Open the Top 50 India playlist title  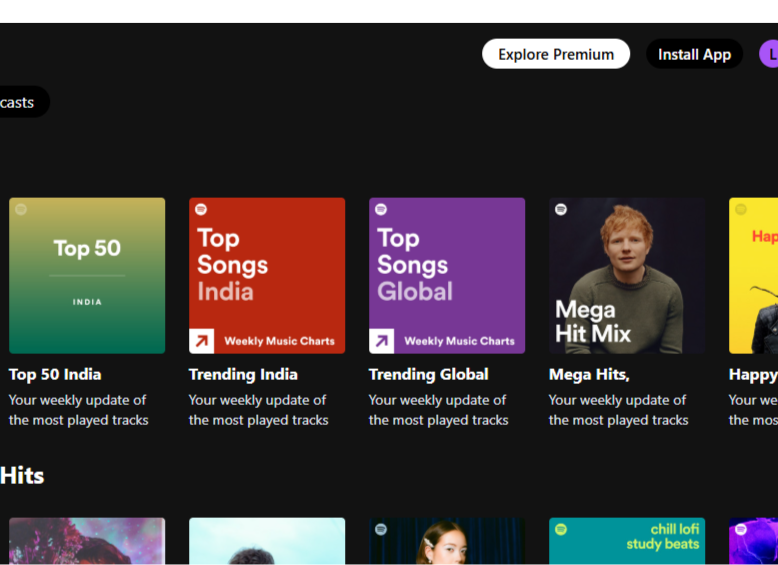point(55,374)
